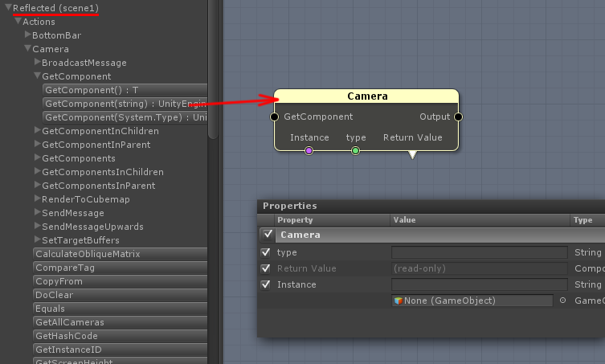Image resolution: width=605 pixels, height=364 pixels.
Task: Click the Instance value input field
Action: click(480, 284)
